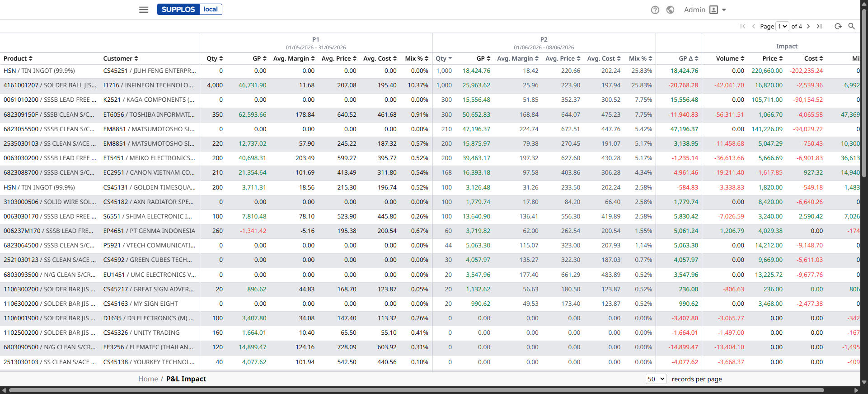Select customer CS45251 / JIUH FENG ENTERPR…

pyautogui.click(x=150, y=71)
